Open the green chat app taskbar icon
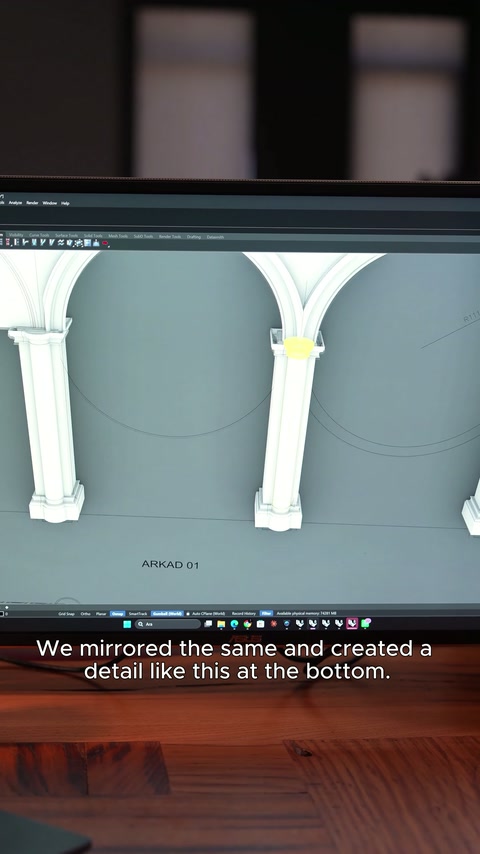 click(366, 623)
